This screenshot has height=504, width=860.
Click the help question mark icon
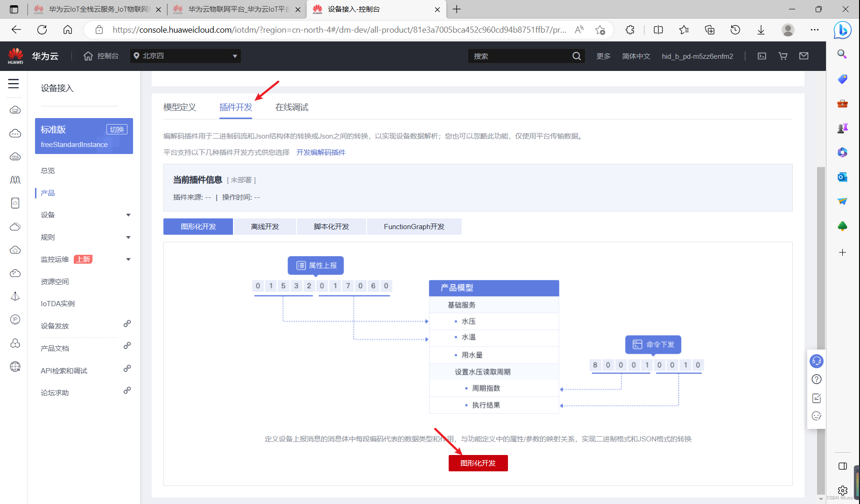click(x=817, y=379)
